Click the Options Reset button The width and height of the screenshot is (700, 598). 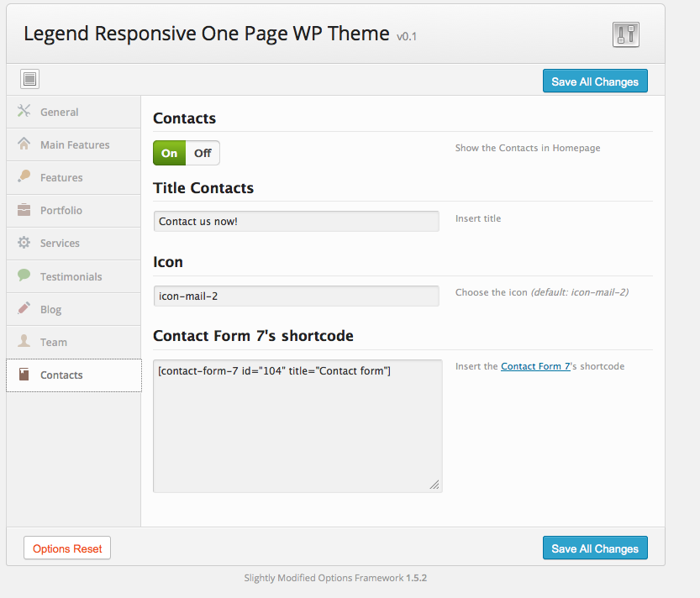point(67,548)
